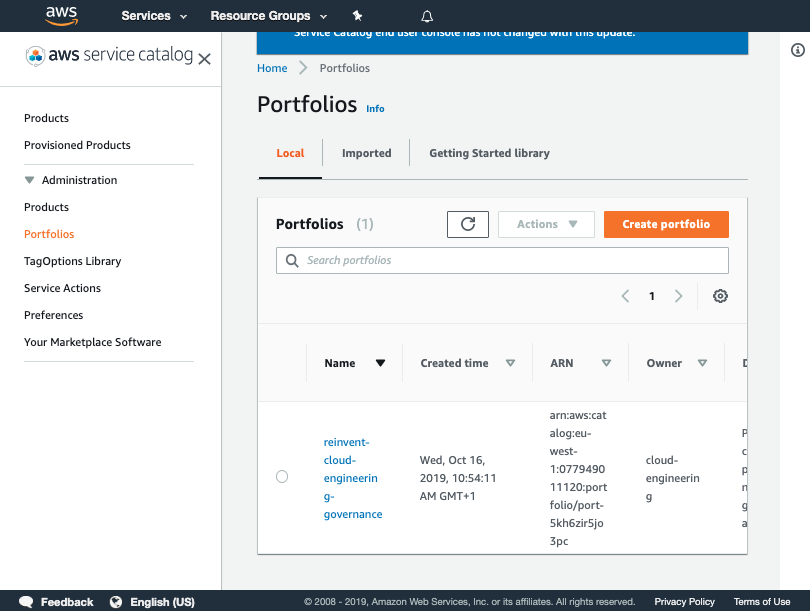Open the info panel icon at right edge
Screen dimensions: 810x611
pyautogui.click(x=798, y=50)
